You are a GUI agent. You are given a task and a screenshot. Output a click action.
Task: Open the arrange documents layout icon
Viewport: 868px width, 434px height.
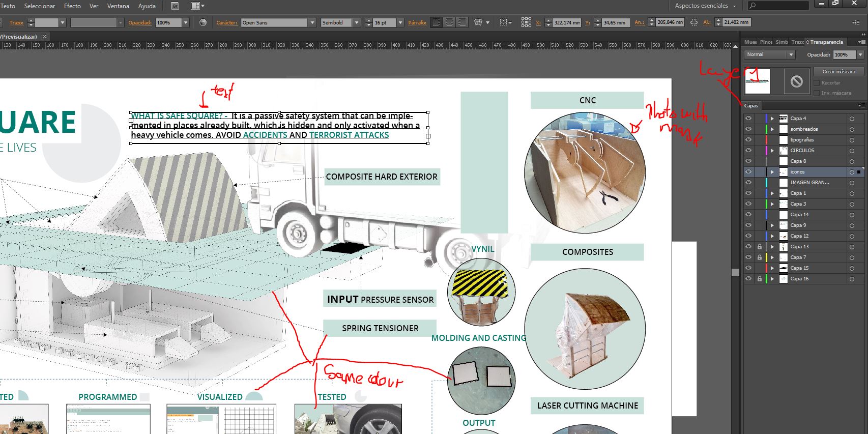click(197, 6)
